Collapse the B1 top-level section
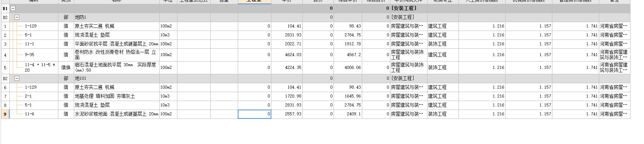 click(x=13, y=8)
